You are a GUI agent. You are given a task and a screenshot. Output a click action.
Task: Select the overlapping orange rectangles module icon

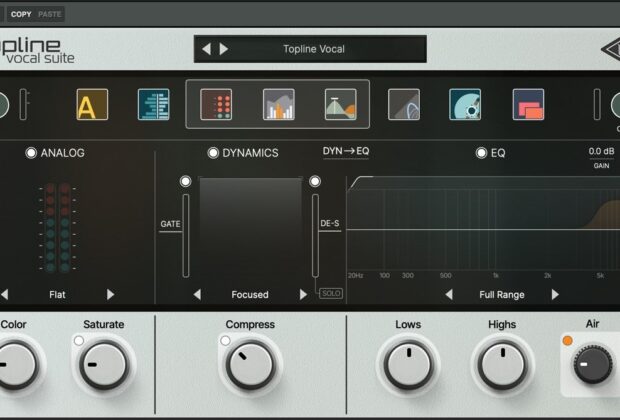(528, 104)
